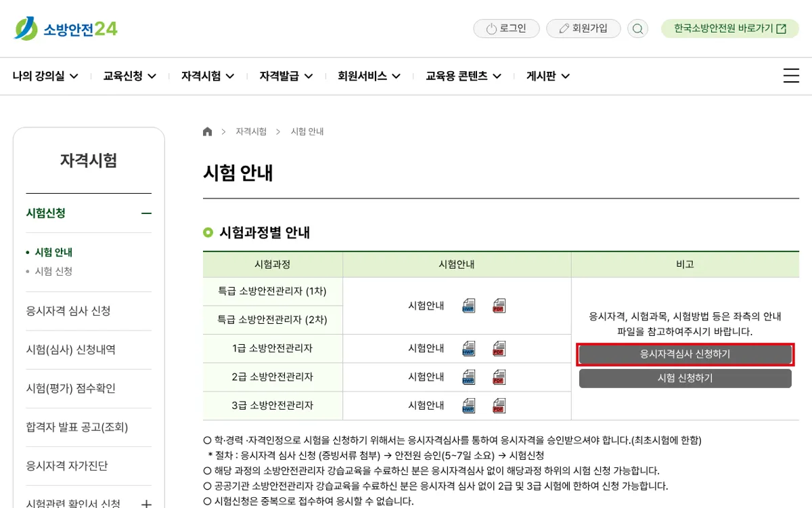Open 한국소방안전원 바로가기 link
Image resolution: width=812 pixels, height=508 pixels.
click(730, 28)
